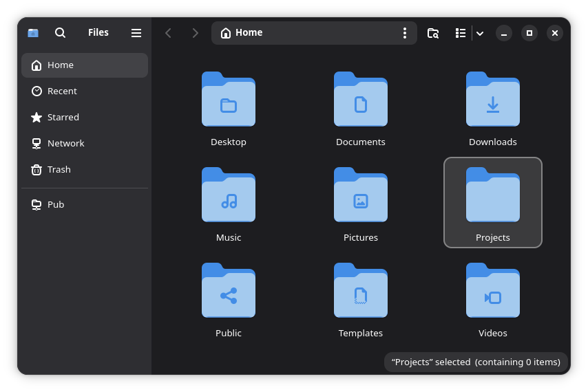Select the Downloads folder icon

pyautogui.click(x=493, y=99)
